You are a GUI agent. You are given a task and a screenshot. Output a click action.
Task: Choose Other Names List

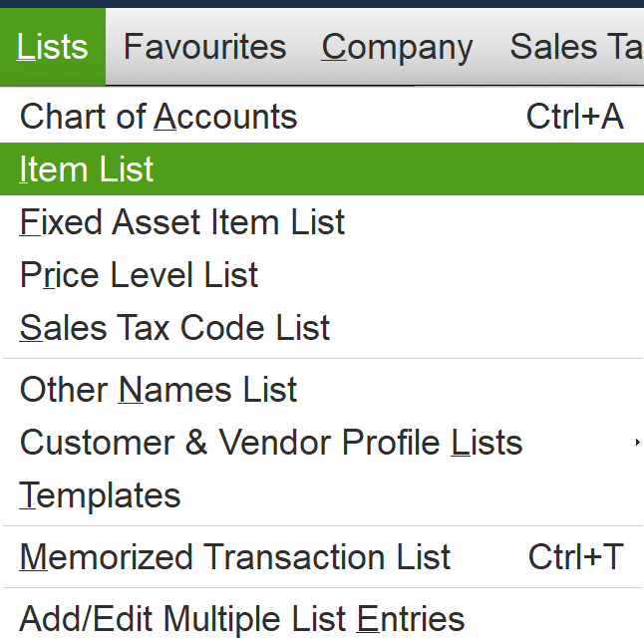point(322,390)
